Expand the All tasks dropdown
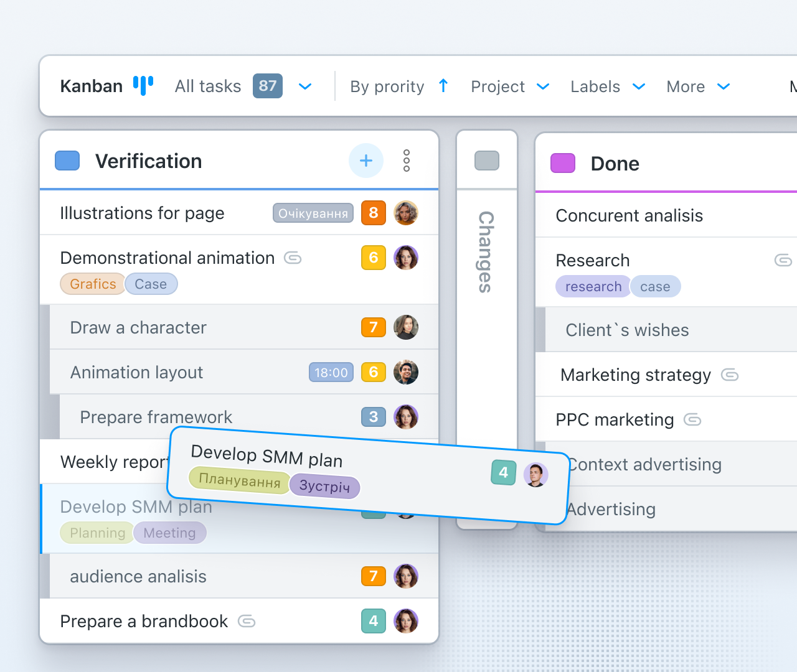This screenshot has width=797, height=672. [305, 86]
